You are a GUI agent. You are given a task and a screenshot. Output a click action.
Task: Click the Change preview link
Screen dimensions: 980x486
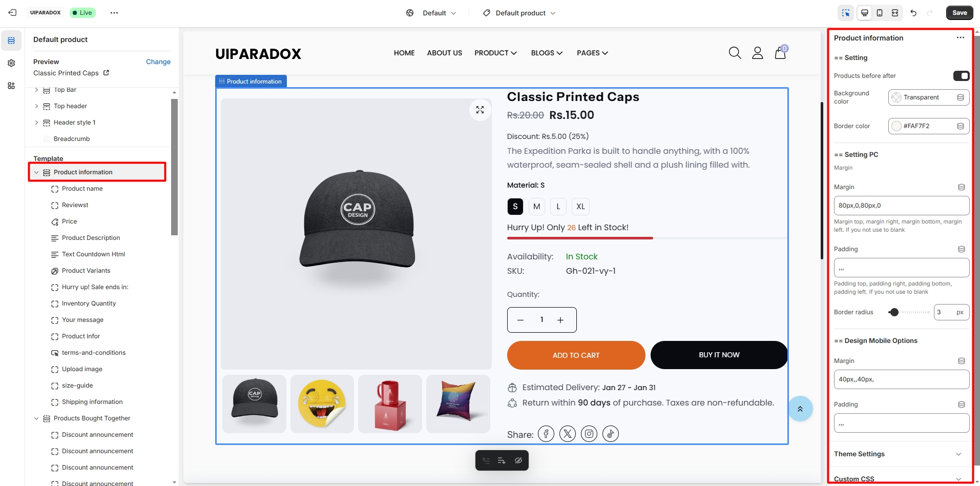click(x=158, y=62)
